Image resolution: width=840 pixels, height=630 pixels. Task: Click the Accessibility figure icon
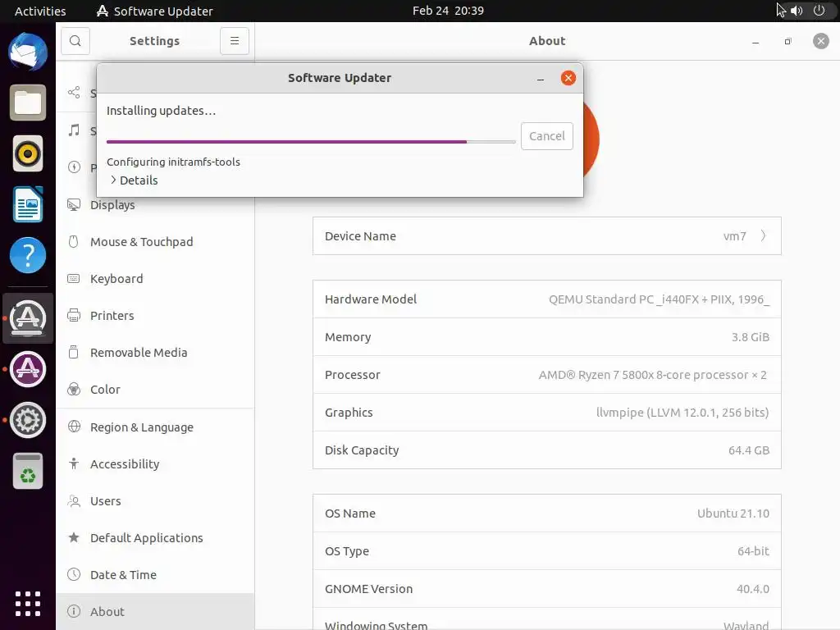74,463
